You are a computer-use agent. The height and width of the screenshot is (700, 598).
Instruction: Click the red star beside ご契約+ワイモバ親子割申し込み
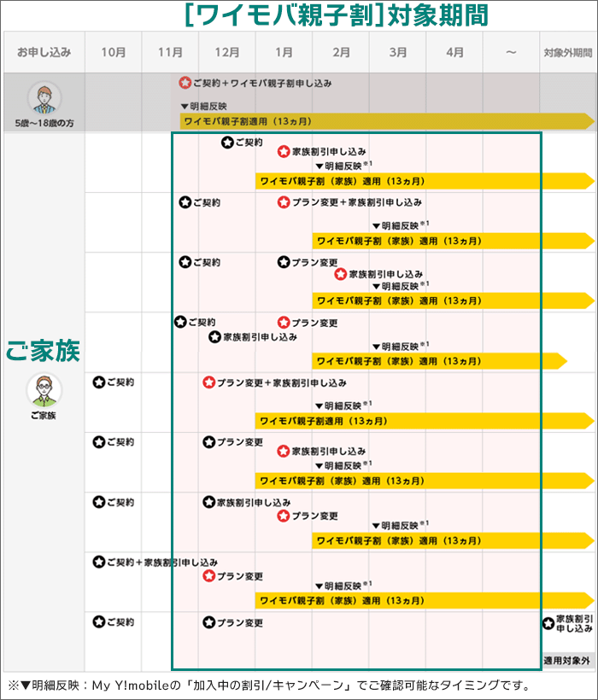185,83
